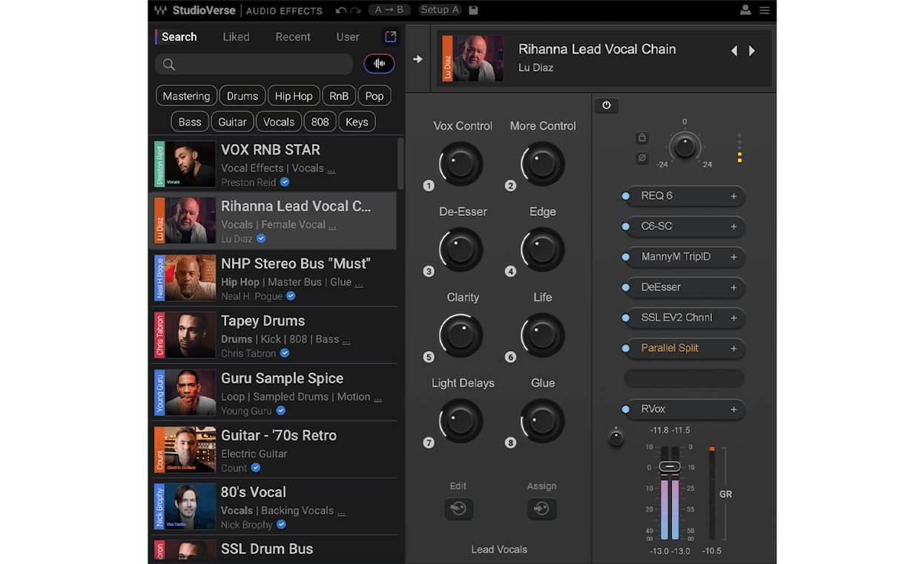Switch to the Liked tab
924x564 pixels.
(x=236, y=37)
